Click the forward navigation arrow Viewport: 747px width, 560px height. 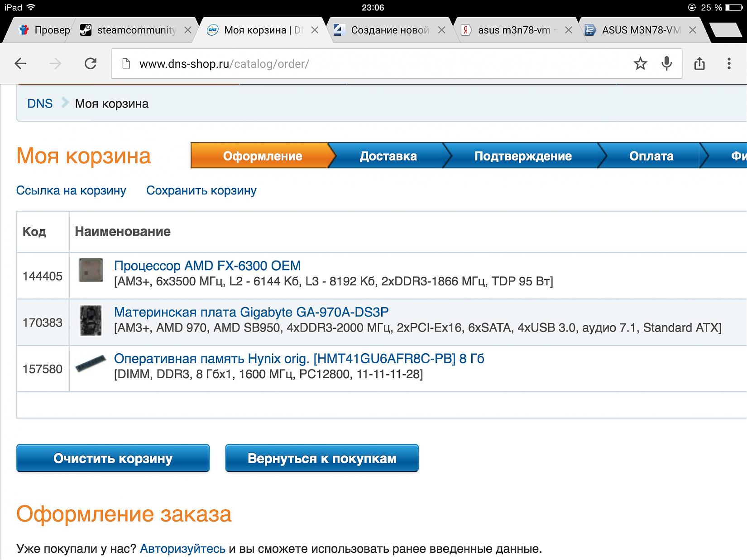[55, 64]
